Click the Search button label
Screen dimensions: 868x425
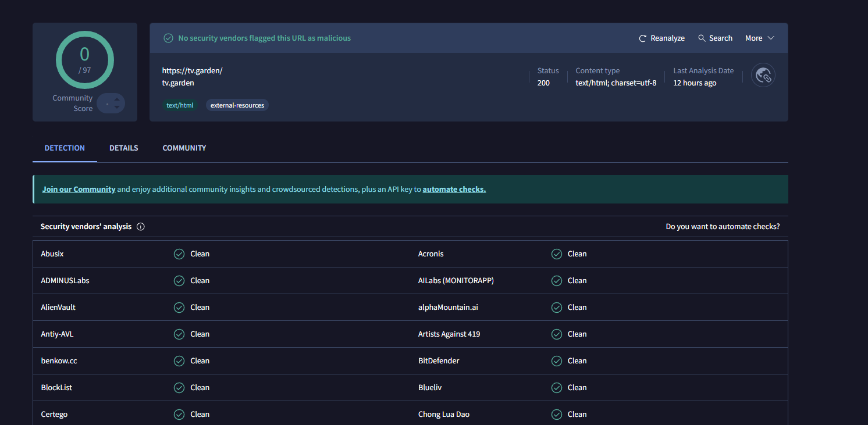pos(721,38)
